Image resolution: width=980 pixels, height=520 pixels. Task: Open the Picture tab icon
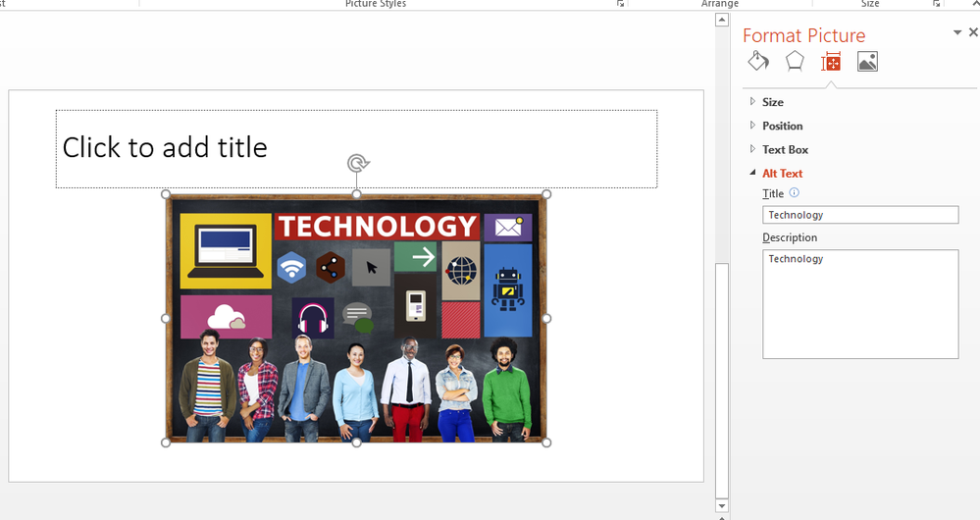(x=867, y=61)
